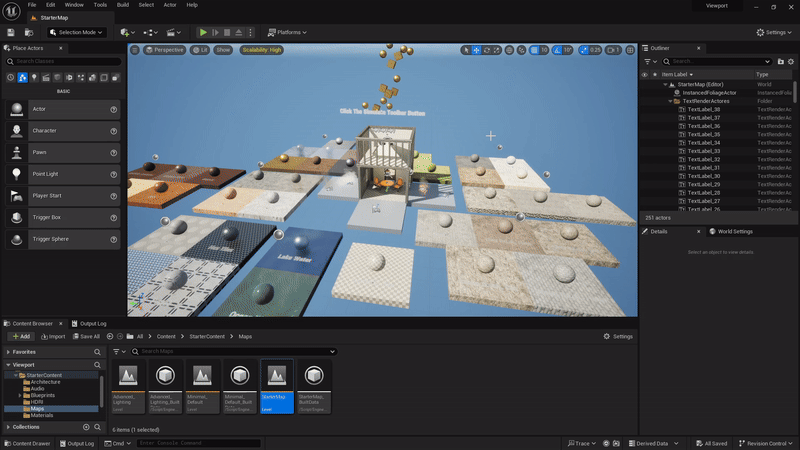Open the camera speed control
This screenshot has width=800, height=450.
click(613, 50)
